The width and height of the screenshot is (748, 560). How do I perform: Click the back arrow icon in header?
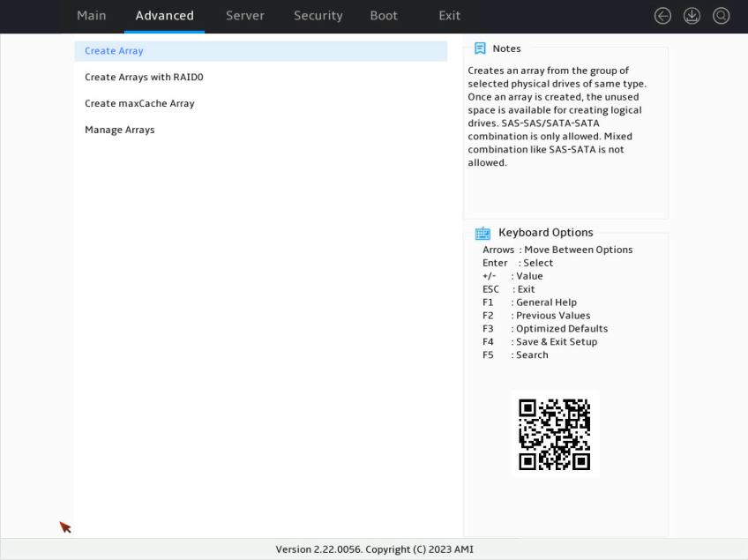pos(662,16)
